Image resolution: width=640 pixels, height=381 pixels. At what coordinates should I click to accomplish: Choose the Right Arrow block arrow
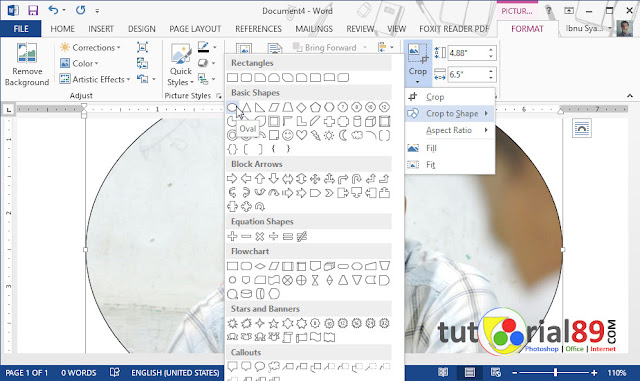pyautogui.click(x=232, y=179)
